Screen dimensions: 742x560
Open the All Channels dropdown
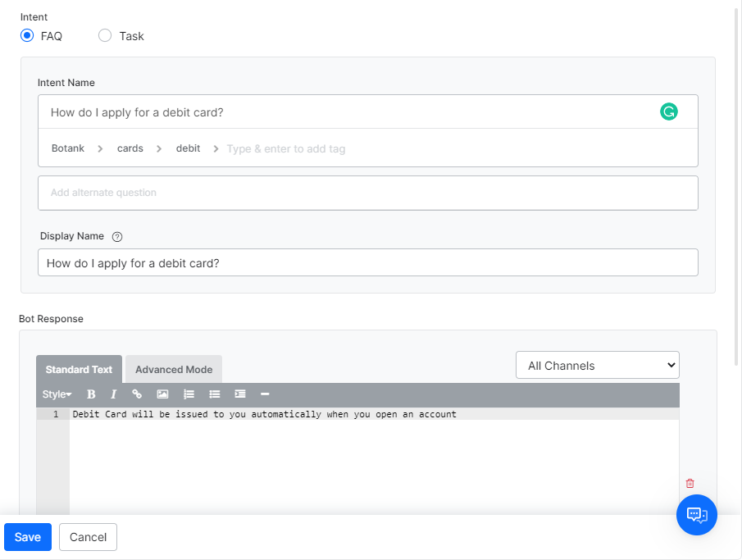pos(597,365)
